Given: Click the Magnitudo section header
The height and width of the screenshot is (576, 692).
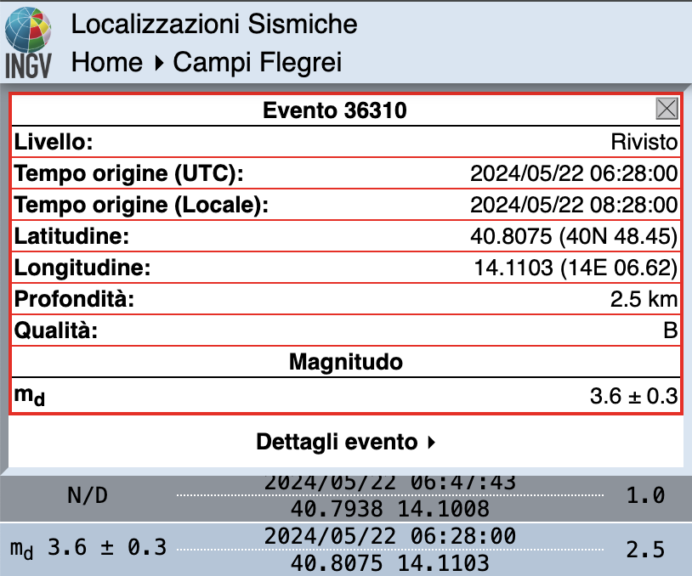Looking at the screenshot, I should pos(345,362).
